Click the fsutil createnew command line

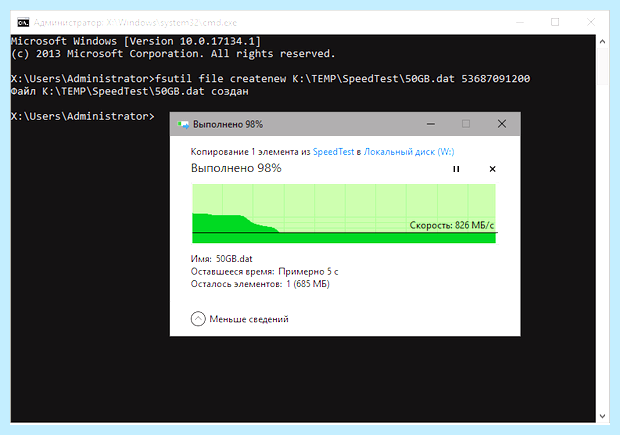[x=270, y=79]
